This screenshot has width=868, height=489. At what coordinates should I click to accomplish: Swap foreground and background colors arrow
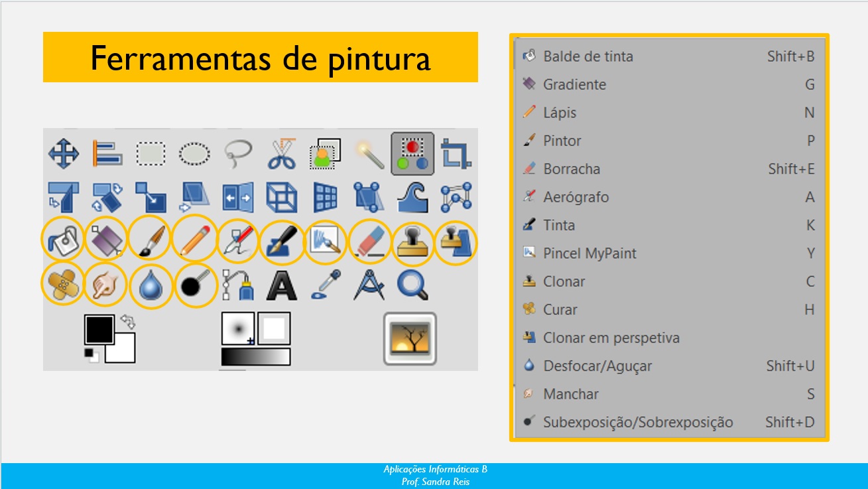point(128,322)
